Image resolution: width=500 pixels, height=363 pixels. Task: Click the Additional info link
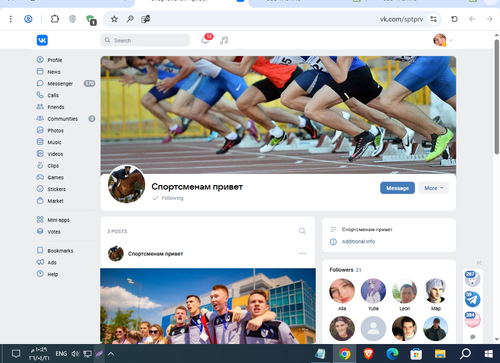pyautogui.click(x=358, y=241)
